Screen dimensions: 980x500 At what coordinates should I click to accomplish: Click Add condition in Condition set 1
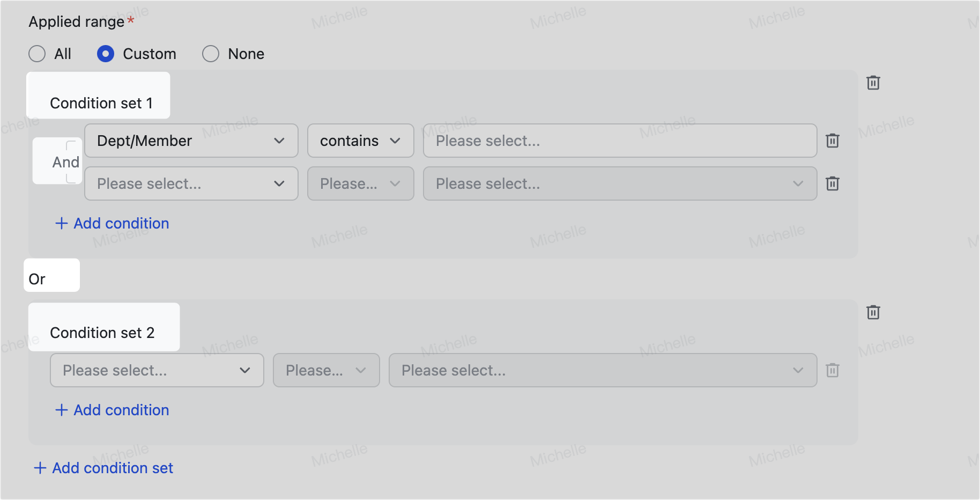(112, 223)
